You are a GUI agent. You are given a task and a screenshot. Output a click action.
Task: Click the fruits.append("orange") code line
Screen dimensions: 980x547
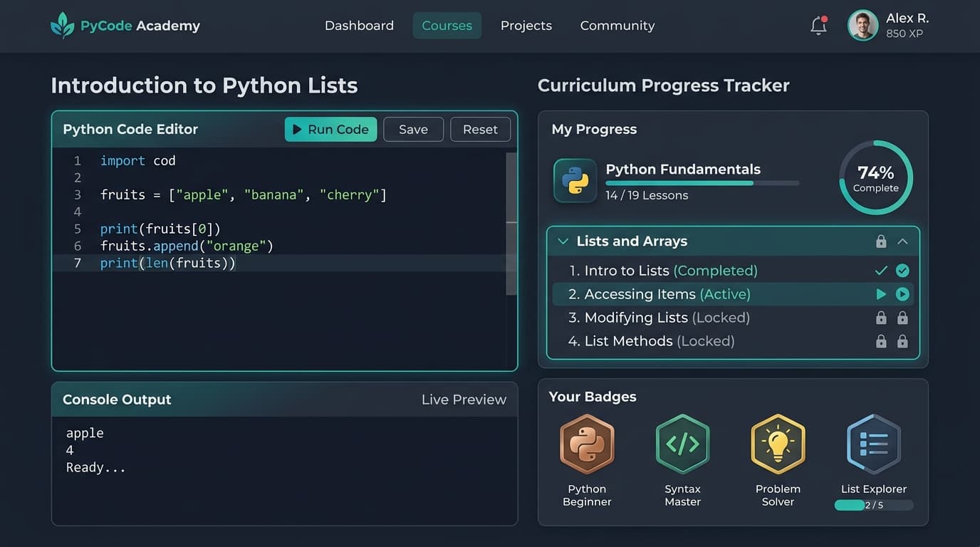(187, 246)
